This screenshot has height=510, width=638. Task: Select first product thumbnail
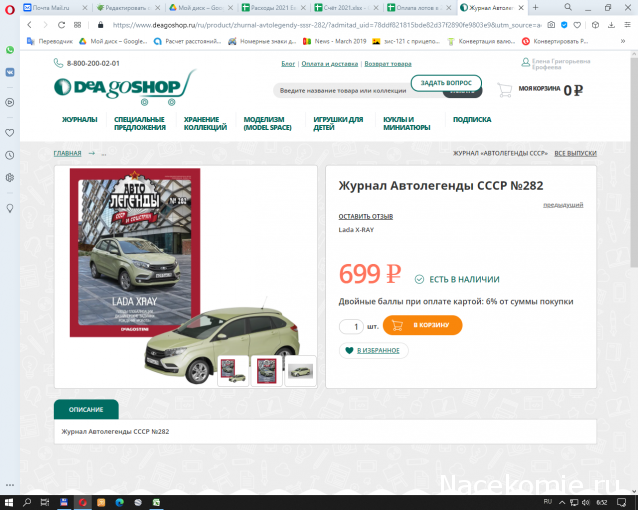[x=233, y=371]
